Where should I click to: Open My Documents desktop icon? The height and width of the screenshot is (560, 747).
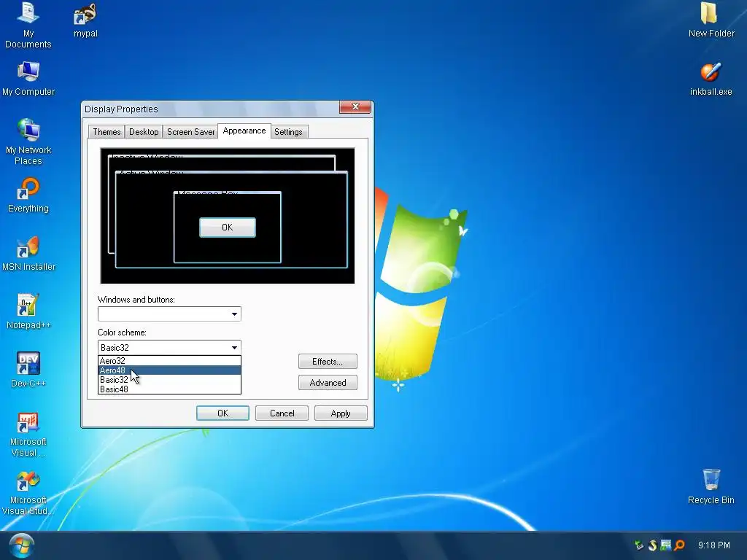coord(28,25)
